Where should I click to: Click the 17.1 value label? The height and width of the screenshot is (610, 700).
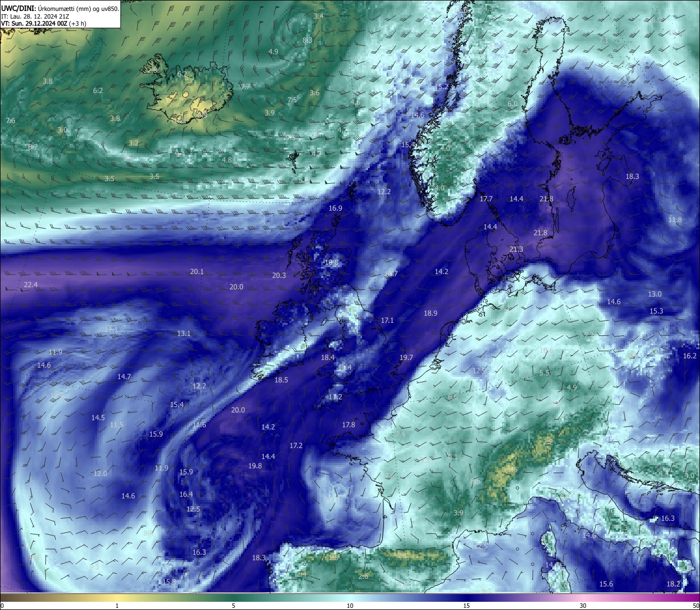coord(387,320)
